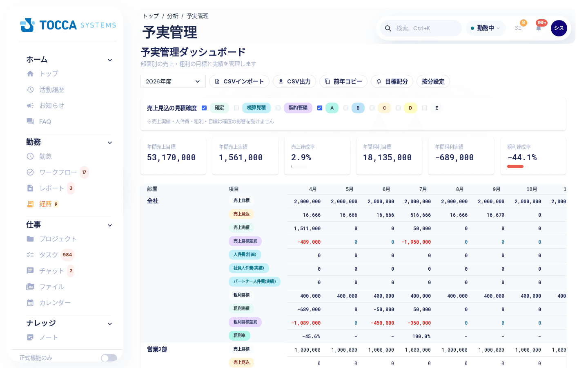588x368 pixels.
Task: Click the red 粗利達成率 progress bar
Action: click(515, 166)
